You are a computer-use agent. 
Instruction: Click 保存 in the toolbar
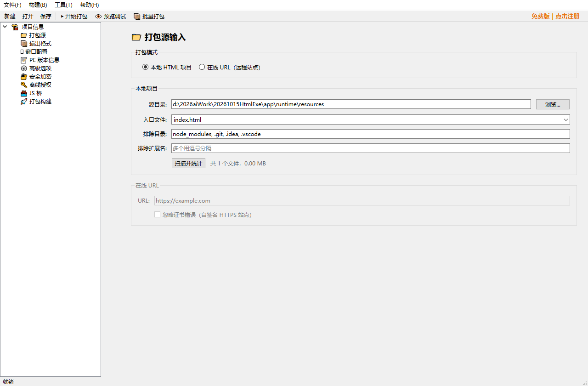[45, 17]
